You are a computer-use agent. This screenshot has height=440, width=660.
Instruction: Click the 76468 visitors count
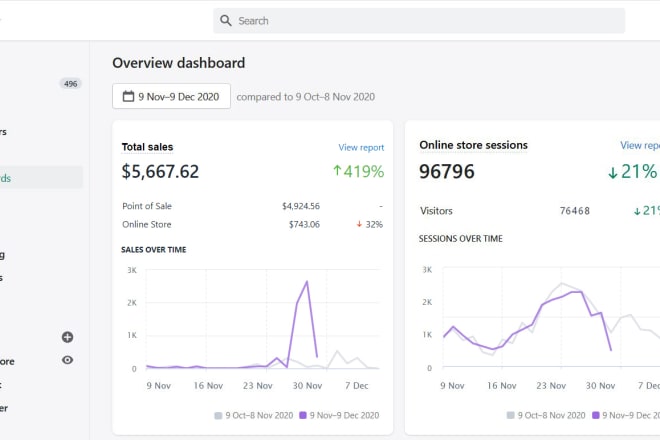point(575,211)
